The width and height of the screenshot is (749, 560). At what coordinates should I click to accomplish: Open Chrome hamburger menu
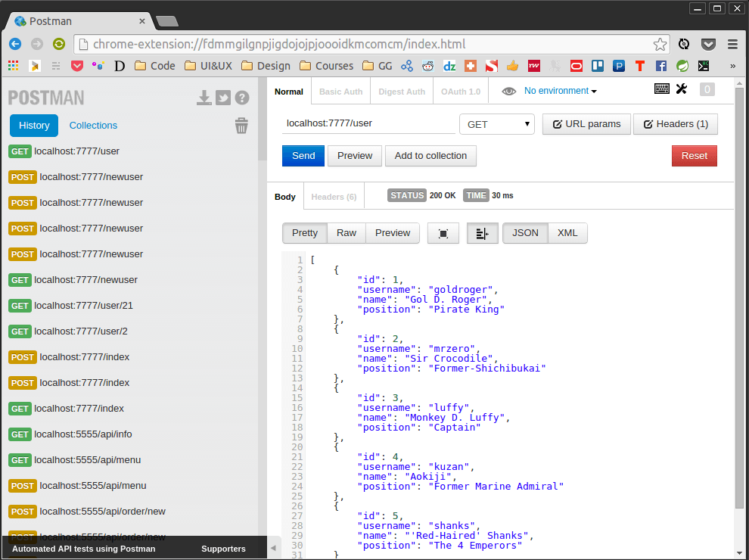[732, 45]
